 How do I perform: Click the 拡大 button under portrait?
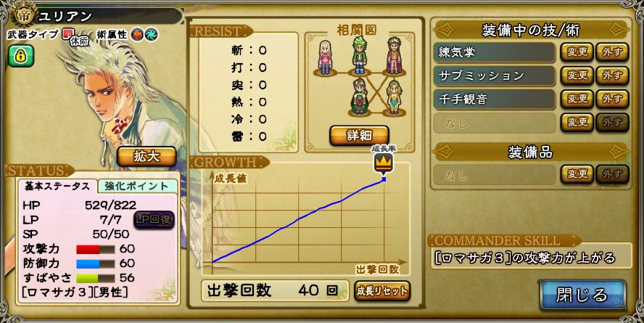(x=146, y=157)
